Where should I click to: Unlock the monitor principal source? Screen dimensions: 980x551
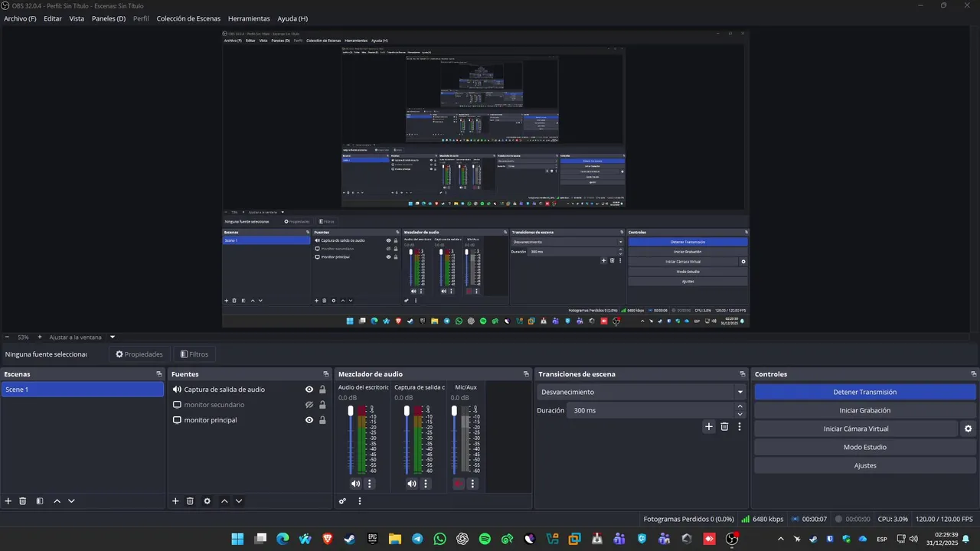point(322,420)
